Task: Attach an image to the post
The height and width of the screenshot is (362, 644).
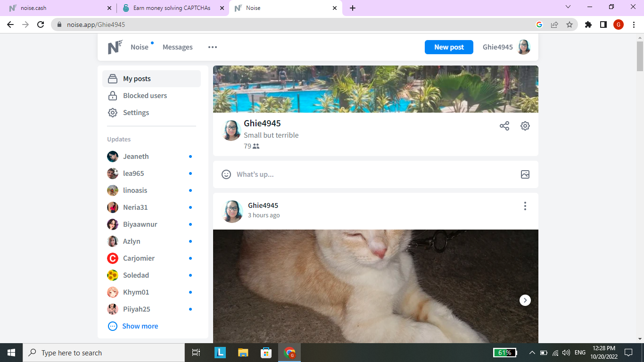Action: [525, 174]
